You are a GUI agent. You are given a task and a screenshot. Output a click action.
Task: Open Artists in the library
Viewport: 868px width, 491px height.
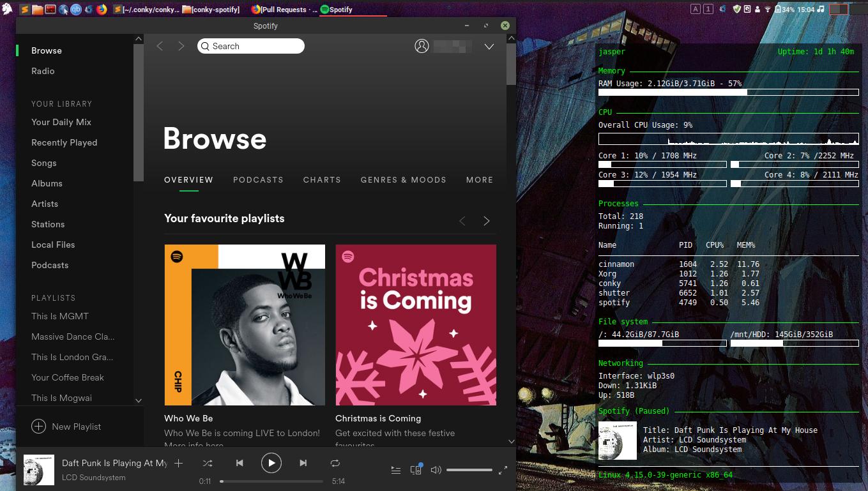[x=45, y=204]
